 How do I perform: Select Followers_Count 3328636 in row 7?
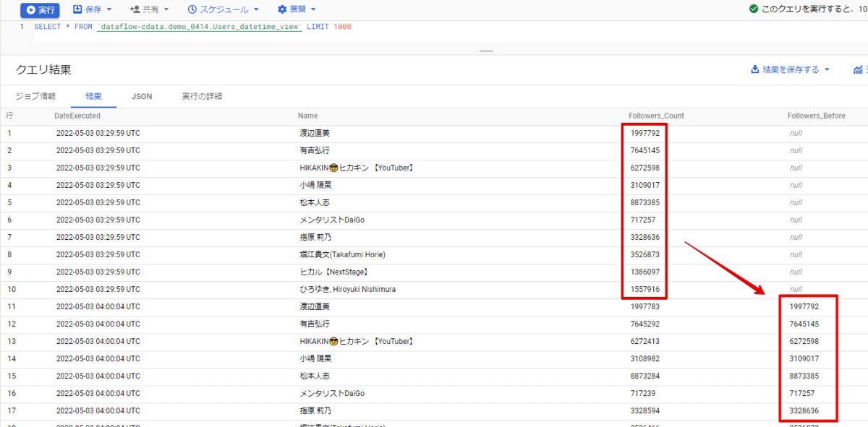tap(645, 237)
